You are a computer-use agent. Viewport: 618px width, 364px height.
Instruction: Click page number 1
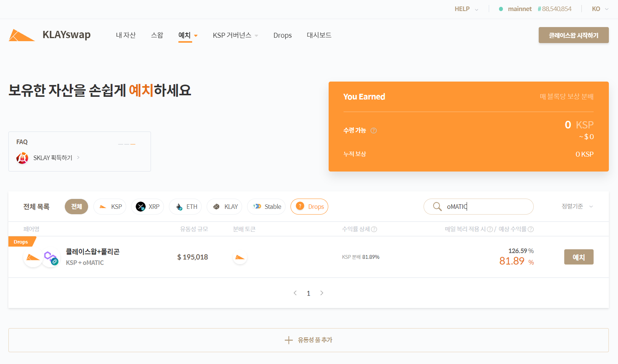tap(308, 293)
